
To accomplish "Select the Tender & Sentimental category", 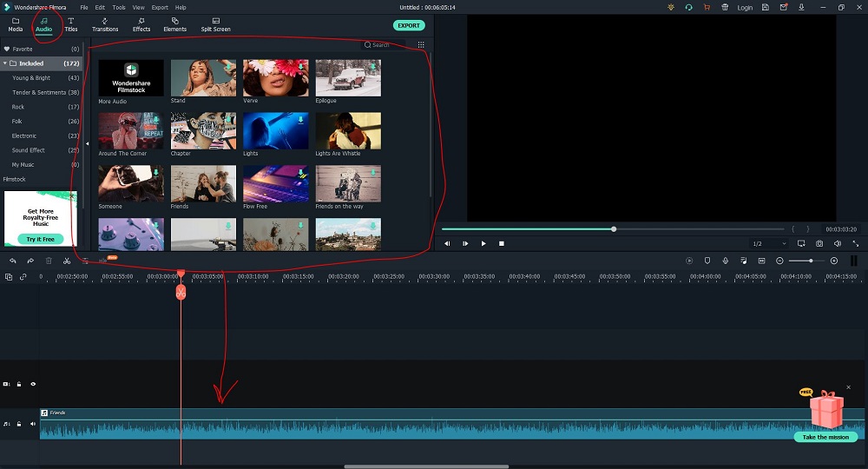I will click(41, 92).
